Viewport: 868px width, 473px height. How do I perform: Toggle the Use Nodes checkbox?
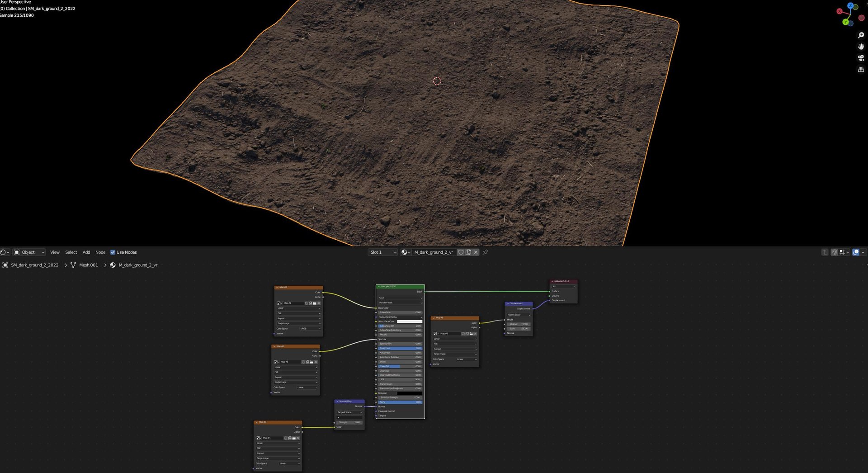tap(113, 252)
